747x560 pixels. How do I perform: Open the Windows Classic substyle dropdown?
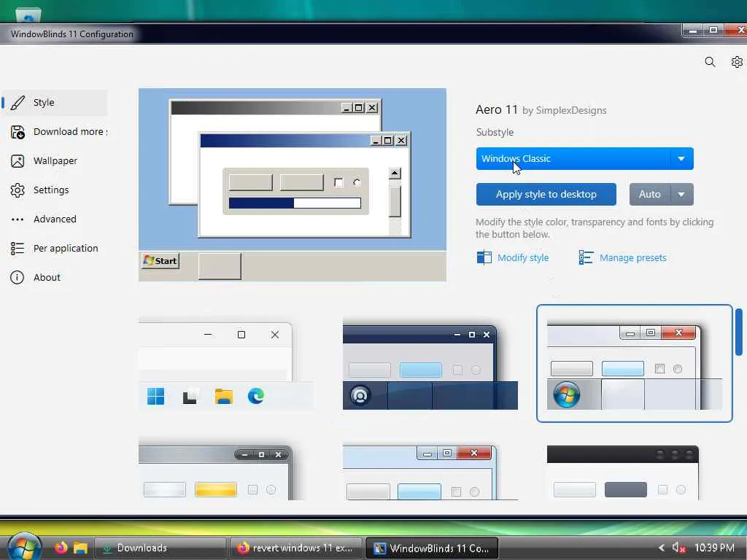pos(584,158)
